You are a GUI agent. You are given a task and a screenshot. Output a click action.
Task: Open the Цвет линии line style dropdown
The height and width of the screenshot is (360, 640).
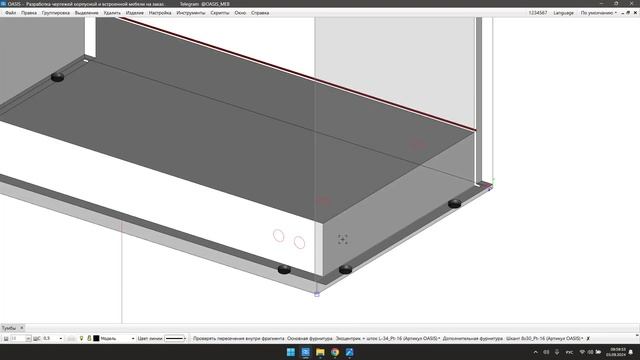click(x=175, y=338)
